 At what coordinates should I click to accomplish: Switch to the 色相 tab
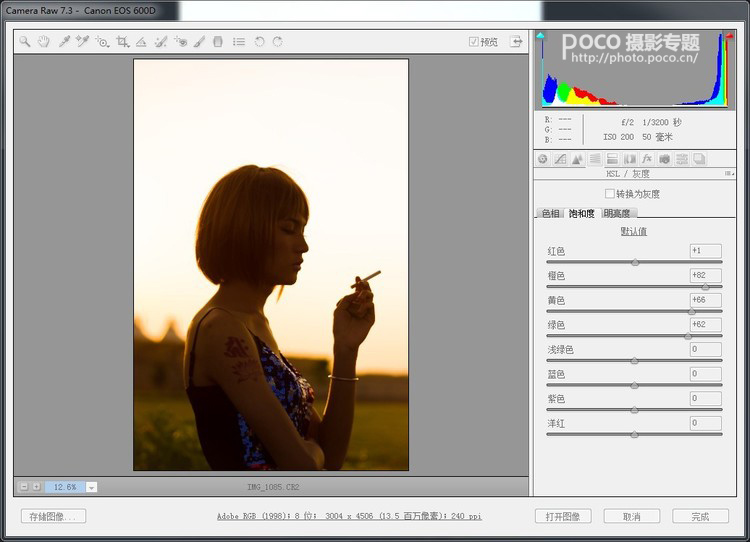(550, 213)
